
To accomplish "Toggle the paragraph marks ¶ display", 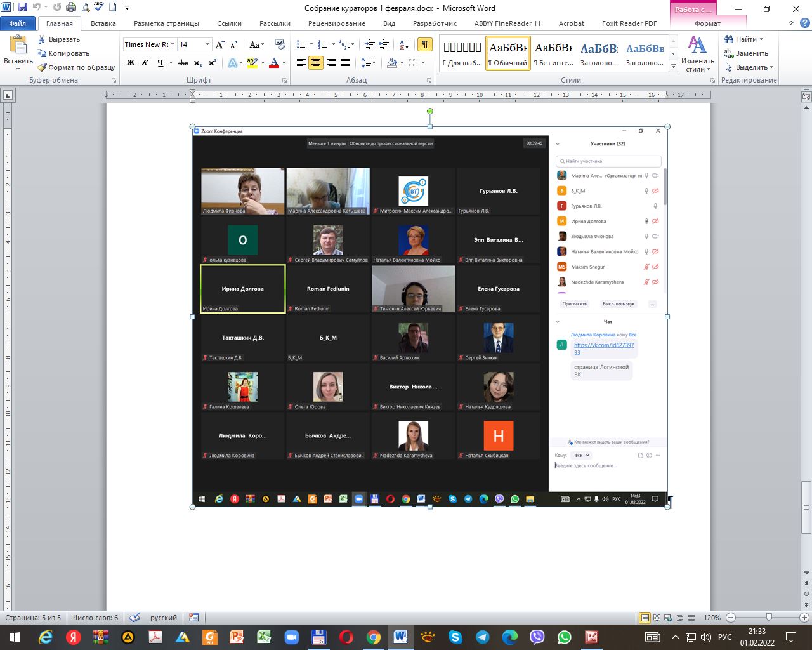I will point(425,44).
